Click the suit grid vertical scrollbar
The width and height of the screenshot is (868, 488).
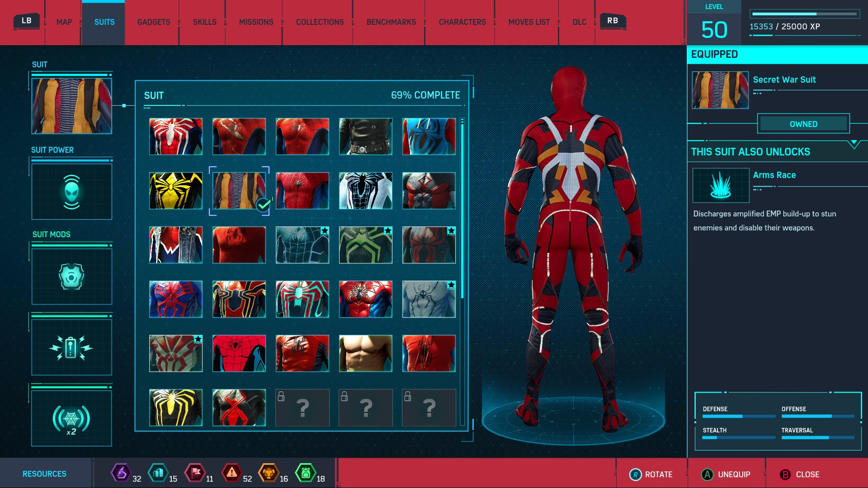coord(462,211)
